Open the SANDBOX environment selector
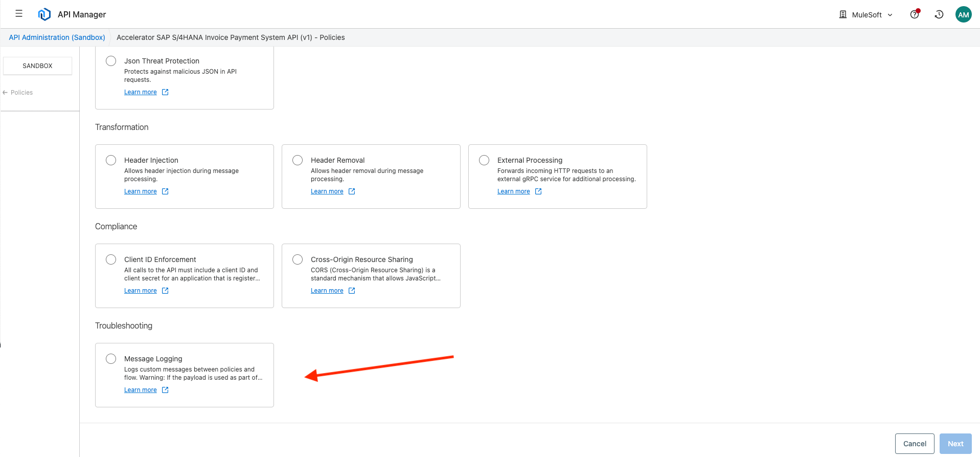This screenshot has width=980, height=457. click(x=37, y=66)
